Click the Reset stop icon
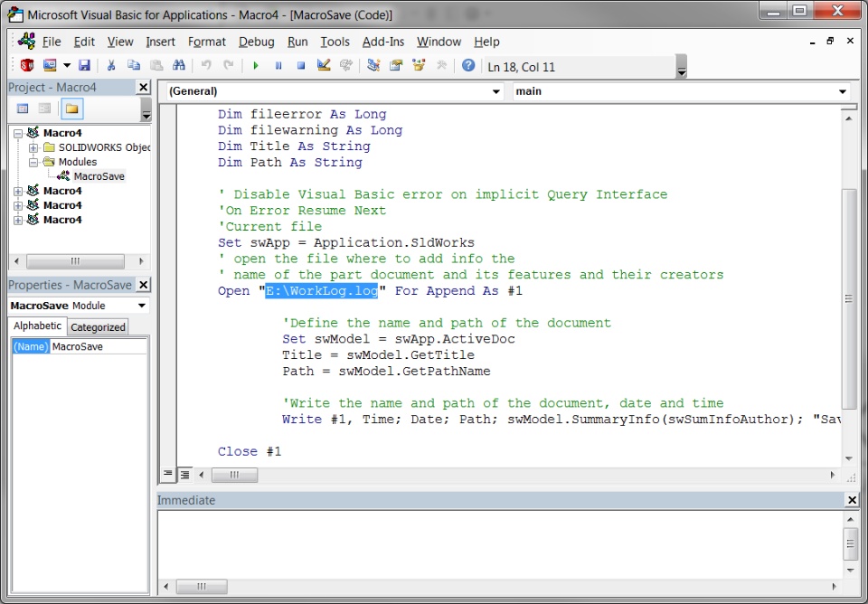The height and width of the screenshot is (604, 868). point(301,65)
